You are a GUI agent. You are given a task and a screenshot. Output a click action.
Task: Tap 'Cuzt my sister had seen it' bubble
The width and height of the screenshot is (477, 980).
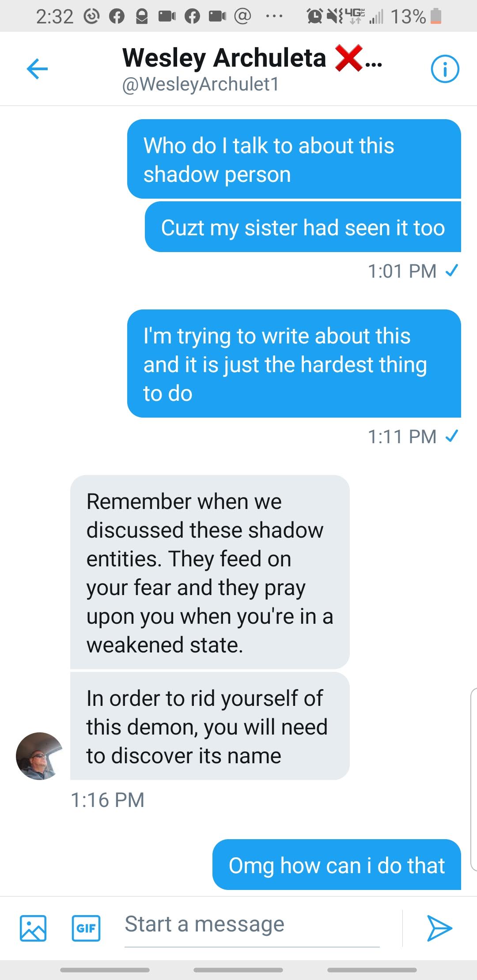click(x=303, y=227)
